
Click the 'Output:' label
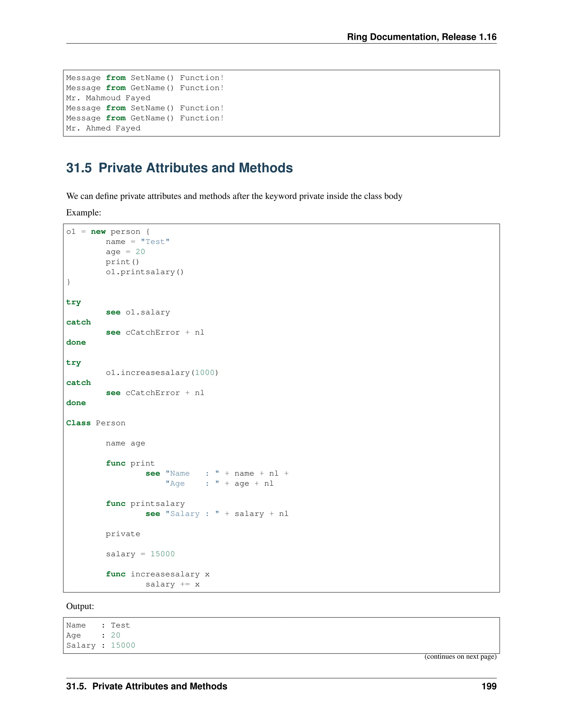(x=80, y=606)
